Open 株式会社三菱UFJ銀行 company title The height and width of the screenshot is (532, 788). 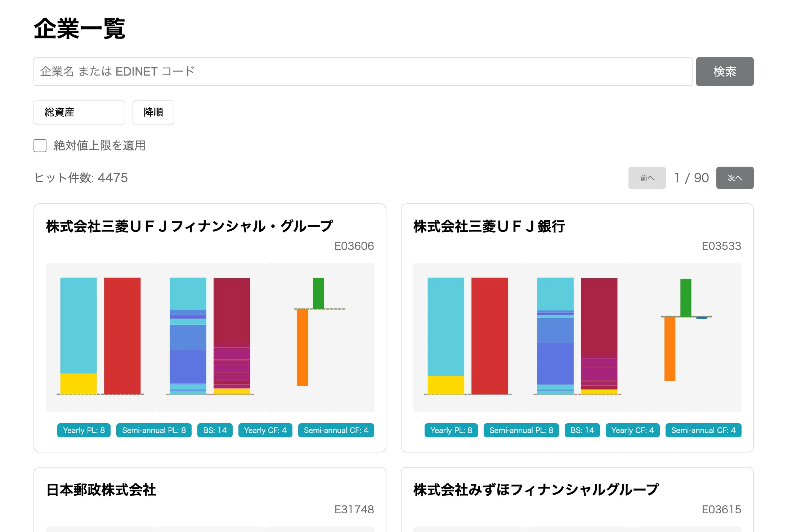pos(489,226)
